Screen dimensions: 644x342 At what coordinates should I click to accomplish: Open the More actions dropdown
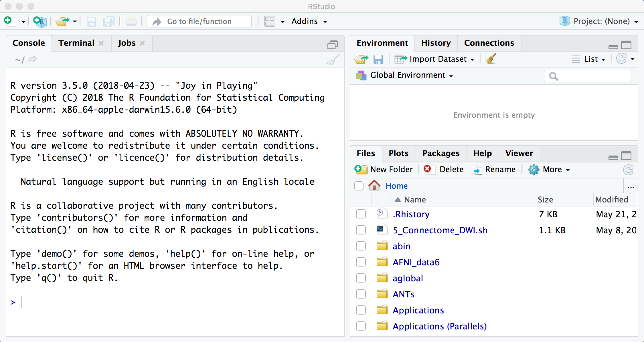coord(549,170)
